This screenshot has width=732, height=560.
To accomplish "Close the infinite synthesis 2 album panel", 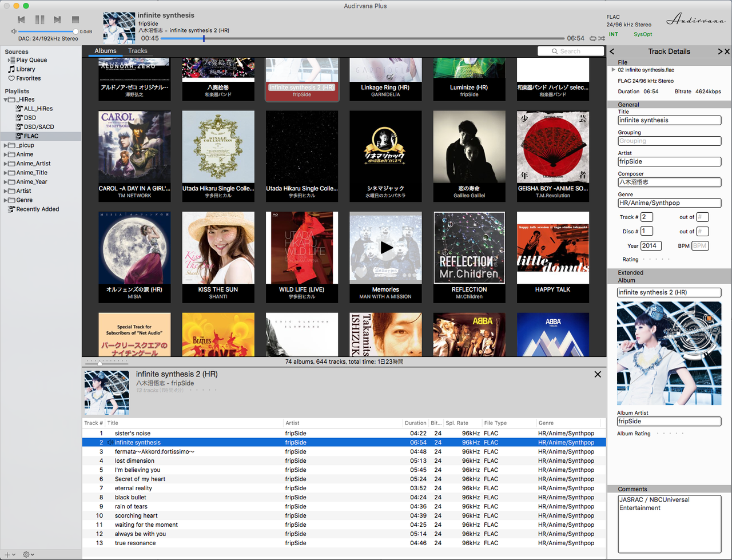I will [598, 374].
